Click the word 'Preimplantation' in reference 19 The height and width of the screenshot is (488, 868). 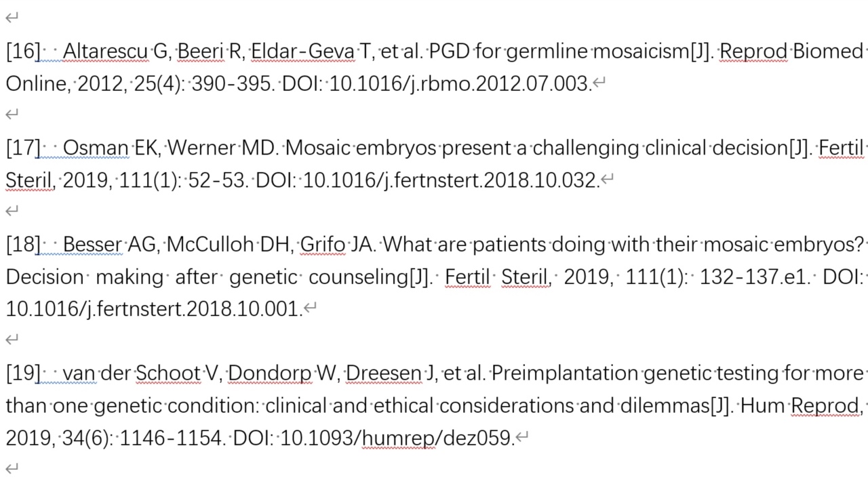[x=564, y=373]
